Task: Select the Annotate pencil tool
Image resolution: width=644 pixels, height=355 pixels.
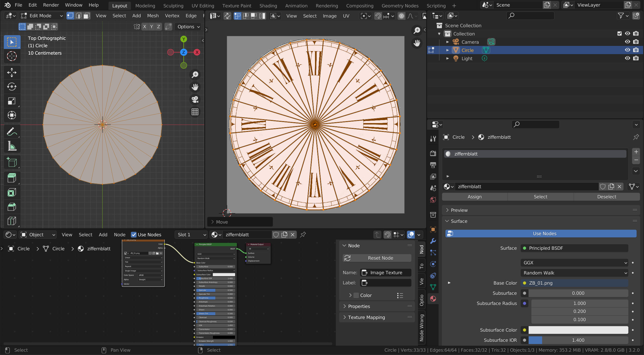Action: [x=12, y=132]
